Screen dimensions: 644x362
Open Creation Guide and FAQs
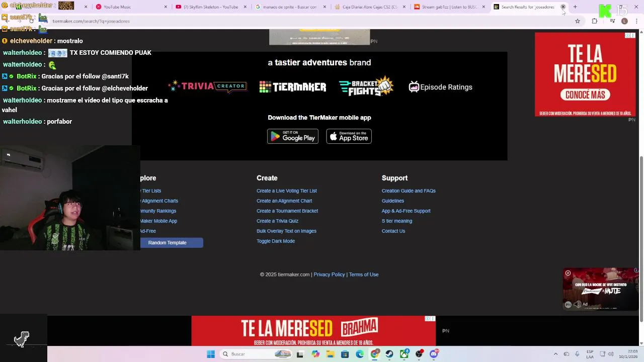pyautogui.click(x=409, y=191)
